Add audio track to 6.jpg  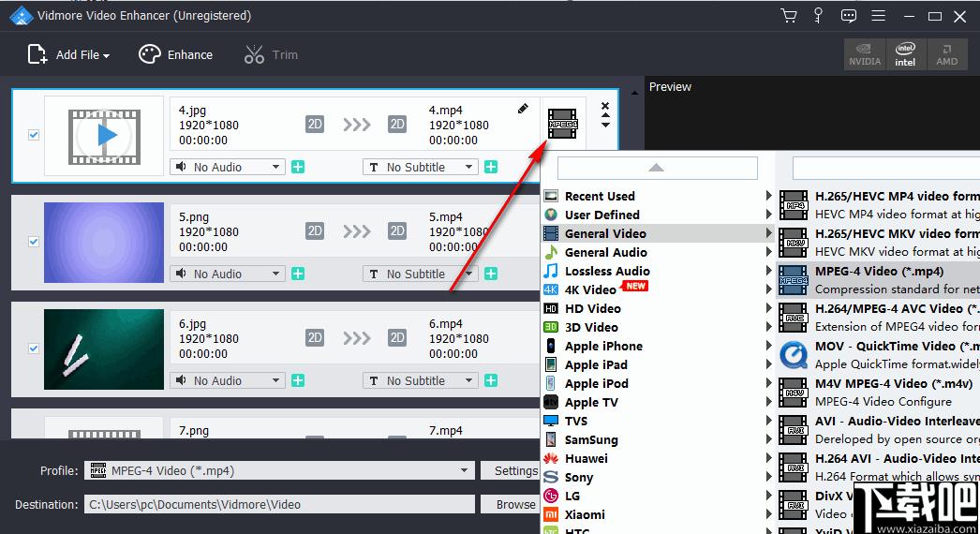[x=298, y=380]
